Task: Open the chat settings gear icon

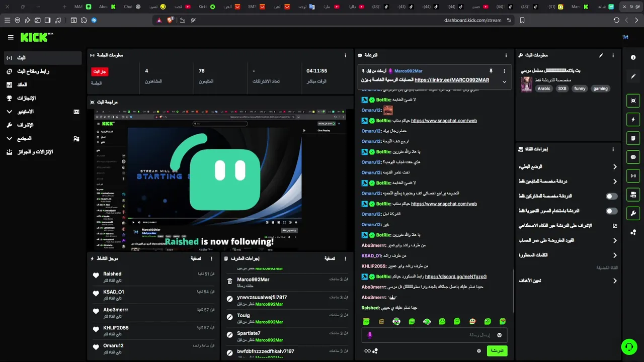Action: (x=479, y=351)
